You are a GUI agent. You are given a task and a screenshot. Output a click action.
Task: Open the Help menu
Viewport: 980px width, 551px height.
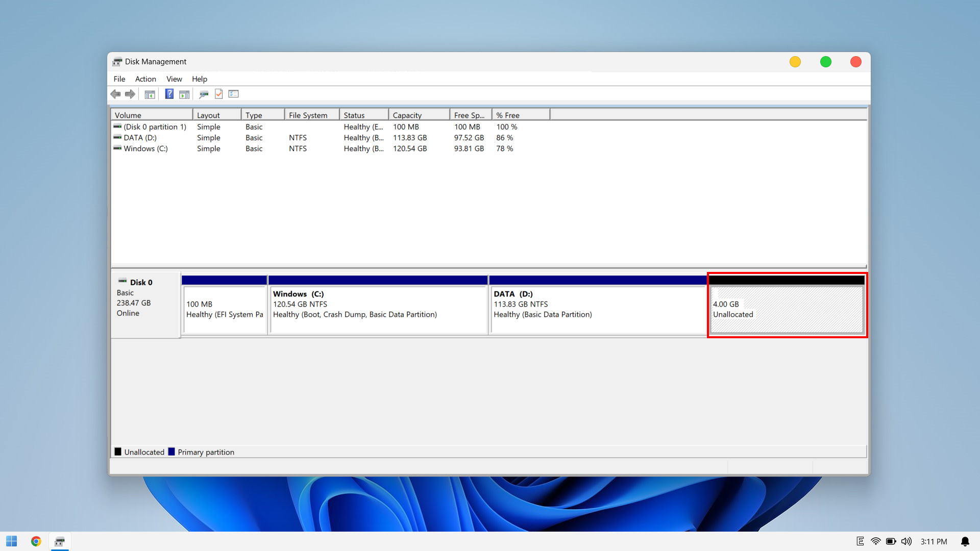tap(200, 79)
